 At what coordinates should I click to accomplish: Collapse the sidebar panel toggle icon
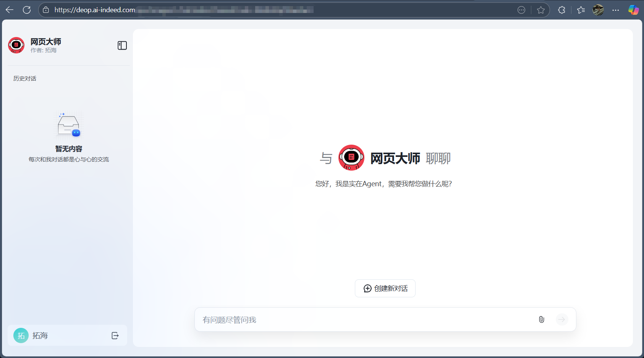tap(122, 46)
